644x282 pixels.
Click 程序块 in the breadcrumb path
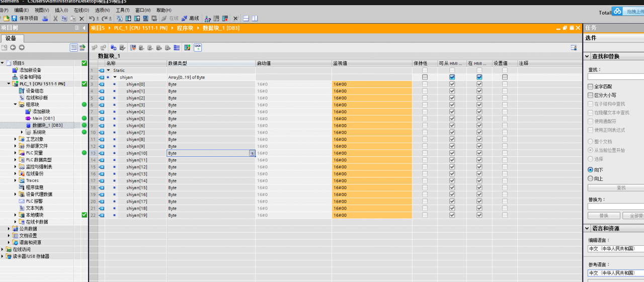(185, 28)
